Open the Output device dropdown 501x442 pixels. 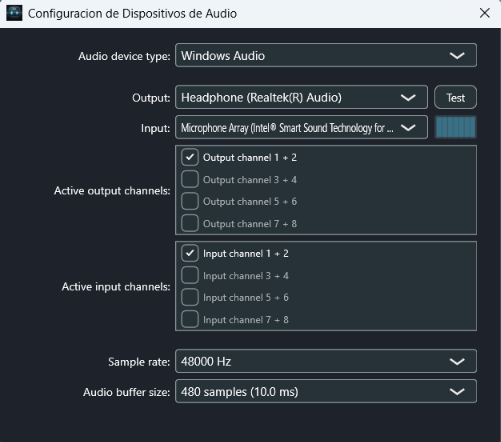coord(301,97)
